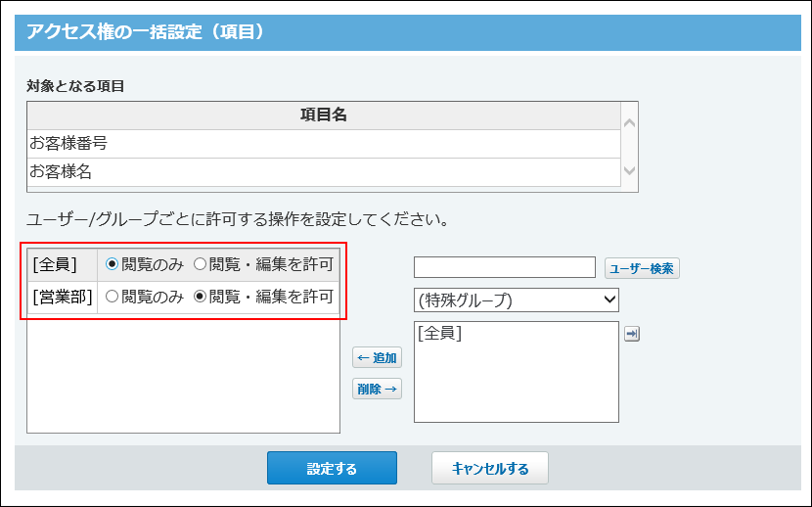Click the 削除 → button
812x507 pixels.
377,389
